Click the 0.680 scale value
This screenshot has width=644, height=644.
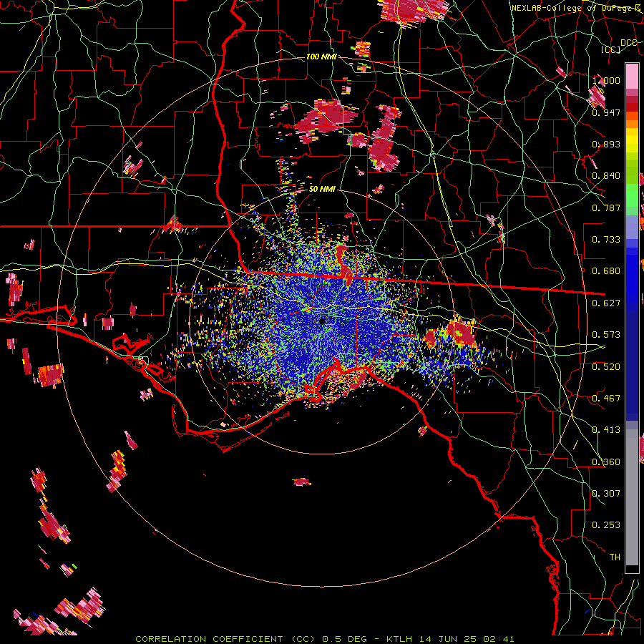(x=606, y=271)
